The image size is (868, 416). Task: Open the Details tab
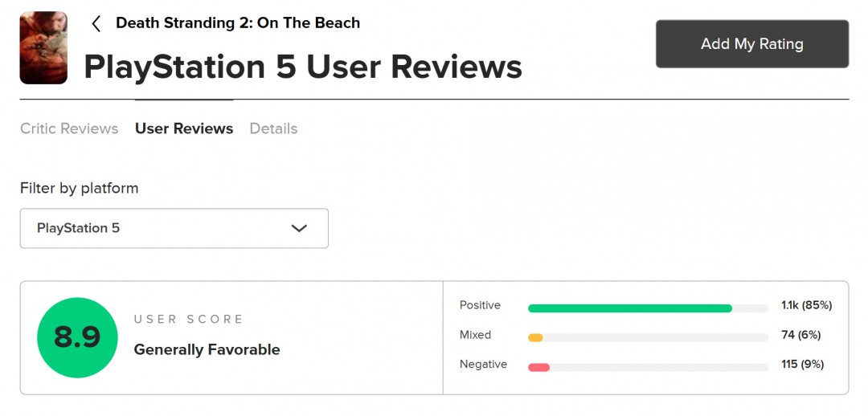tap(273, 128)
